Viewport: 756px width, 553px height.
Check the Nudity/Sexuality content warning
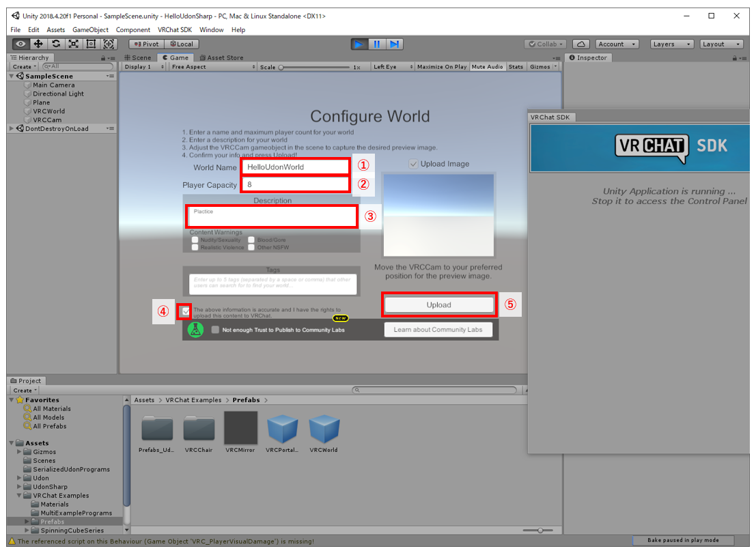195,240
